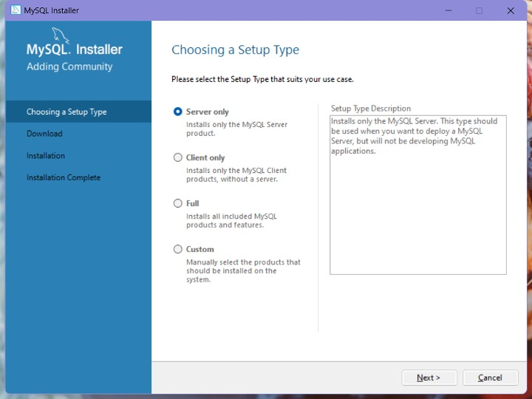Choose the Client only setup type
Viewport: 532px width, 399px height.
tap(177, 157)
